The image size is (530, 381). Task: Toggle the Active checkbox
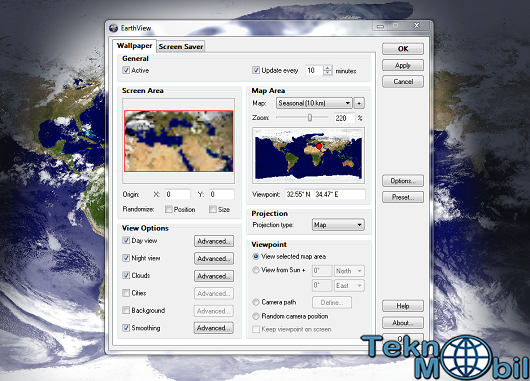click(x=126, y=70)
